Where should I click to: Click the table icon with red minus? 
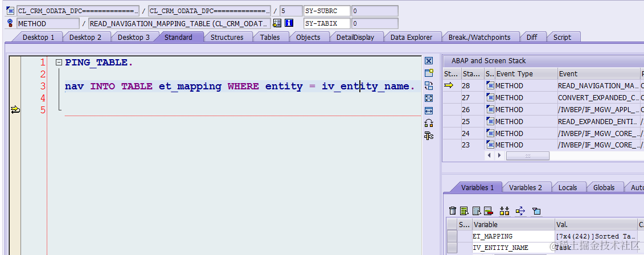coord(489,211)
